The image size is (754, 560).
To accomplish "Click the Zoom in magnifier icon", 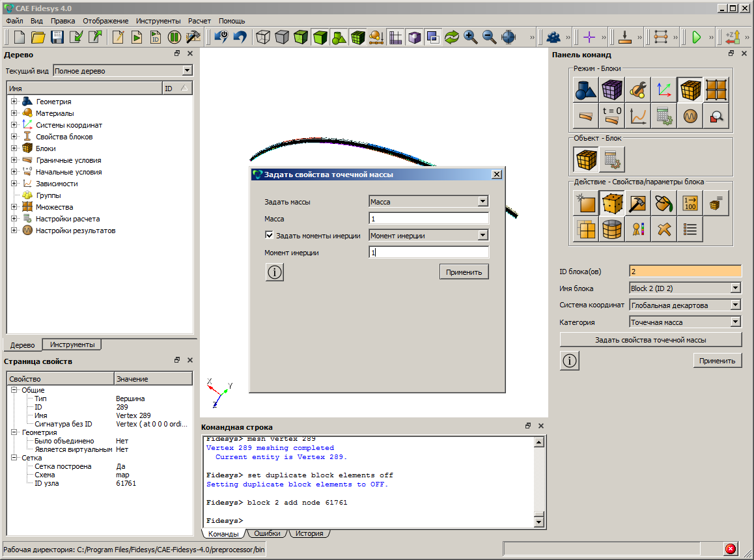I will tap(470, 37).
